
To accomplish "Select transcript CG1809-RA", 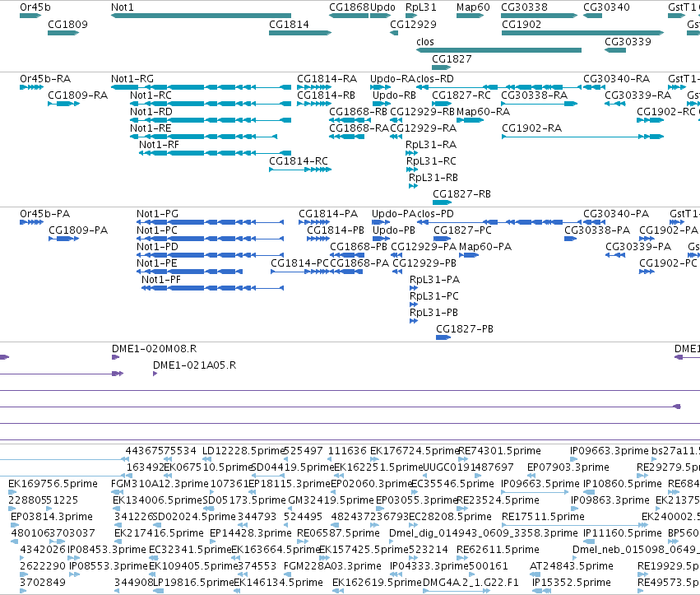I will pyautogui.click(x=77, y=95).
